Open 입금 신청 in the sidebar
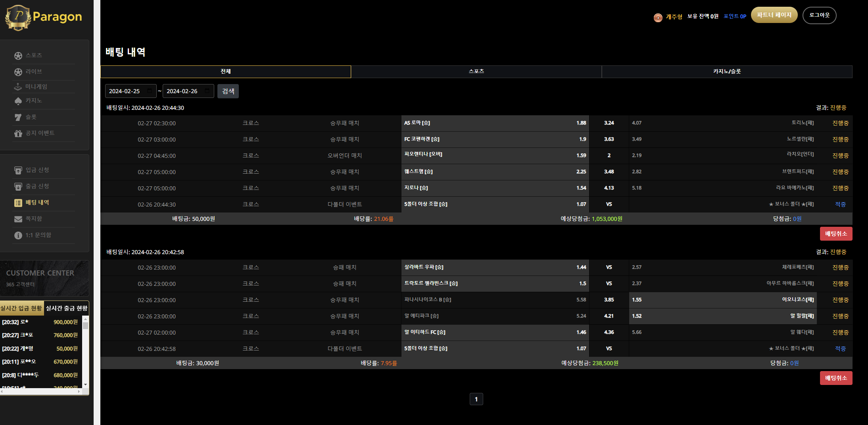868x425 pixels. click(37, 170)
